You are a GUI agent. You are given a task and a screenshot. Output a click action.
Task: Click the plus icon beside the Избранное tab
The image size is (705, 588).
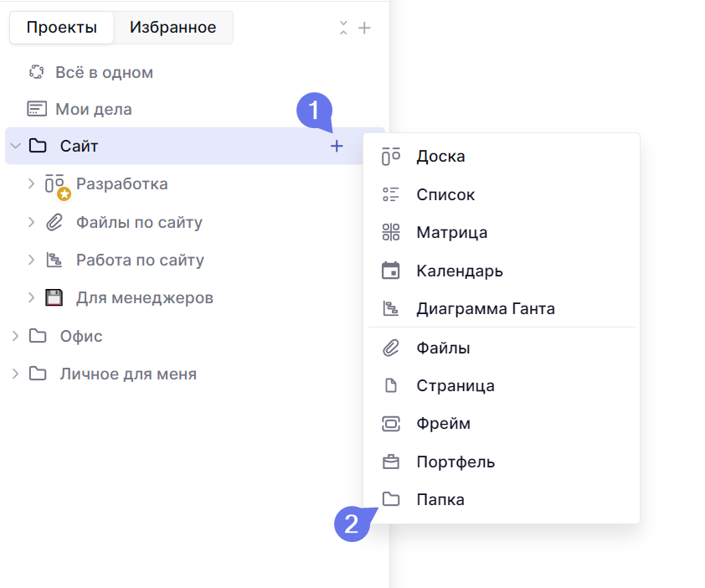point(364,28)
